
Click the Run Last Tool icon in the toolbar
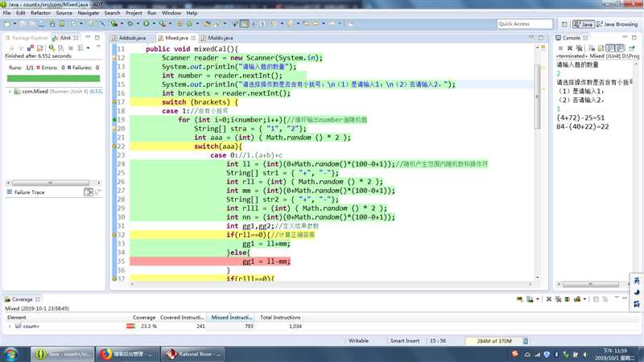pos(163,24)
